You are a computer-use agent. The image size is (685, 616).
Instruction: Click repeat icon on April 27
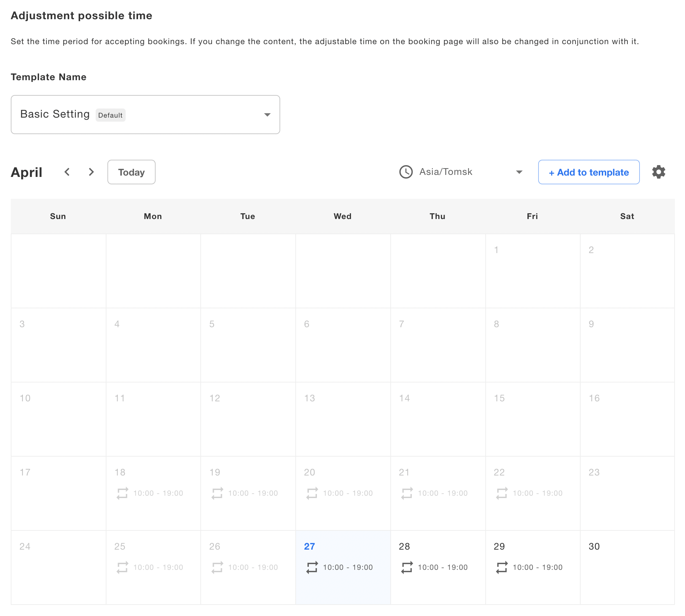click(x=312, y=567)
